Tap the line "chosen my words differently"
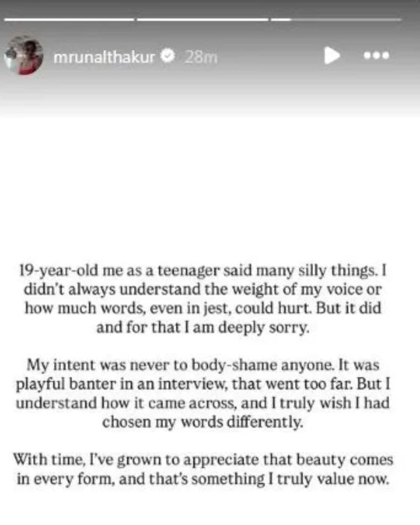The height and width of the screenshot is (525, 420). click(203, 423)
